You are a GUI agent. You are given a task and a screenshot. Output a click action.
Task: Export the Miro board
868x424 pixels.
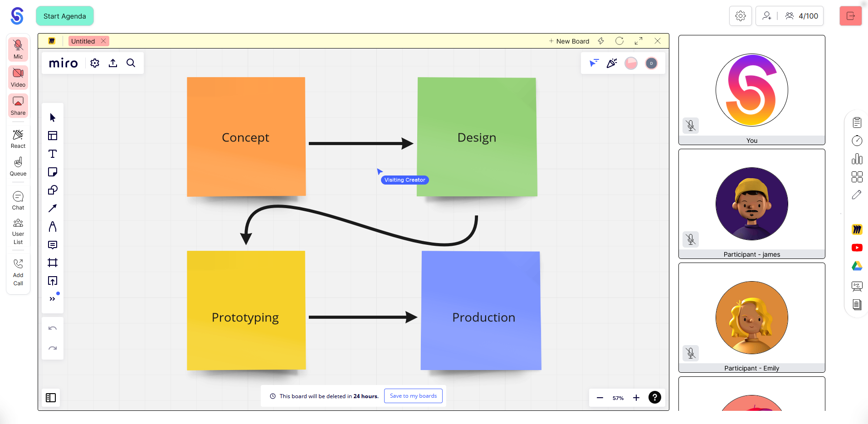pyautogui.click(x=113, y=63)
